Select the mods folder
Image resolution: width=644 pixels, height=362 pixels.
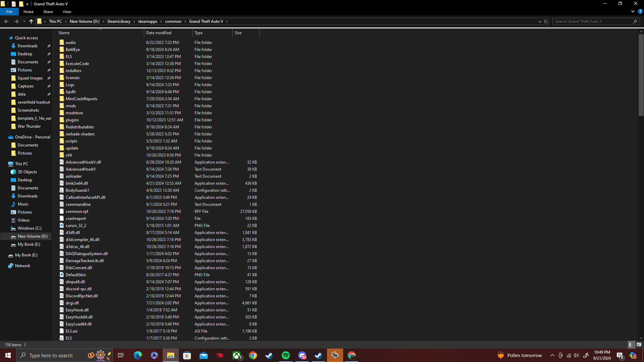(71, 106)
